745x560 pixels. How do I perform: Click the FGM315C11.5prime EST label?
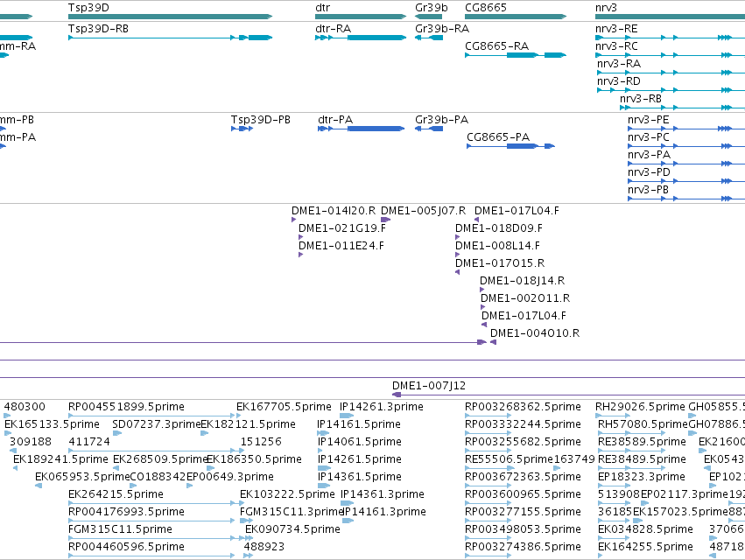coord(120,530)
